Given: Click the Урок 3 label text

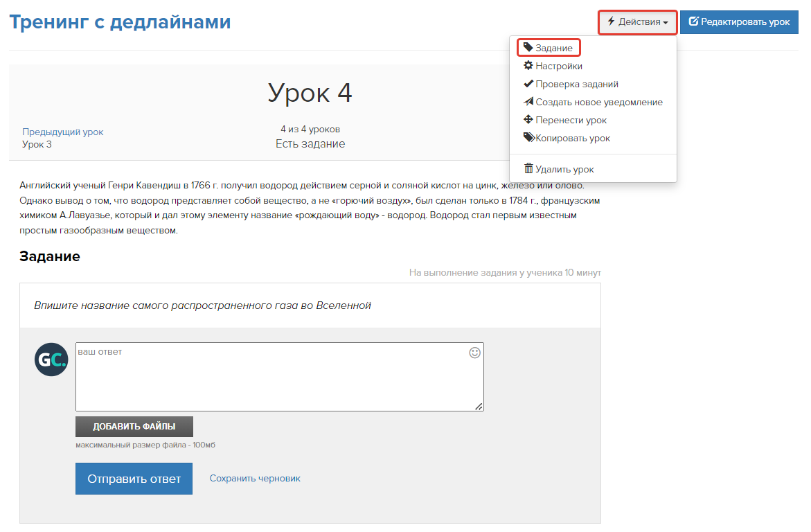Looking at the screenshot, I should (37, 144).
